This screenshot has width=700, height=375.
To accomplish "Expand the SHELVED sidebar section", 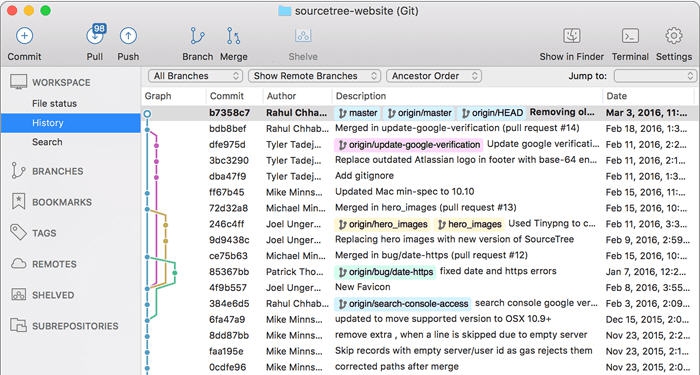I will pos(53,295).
